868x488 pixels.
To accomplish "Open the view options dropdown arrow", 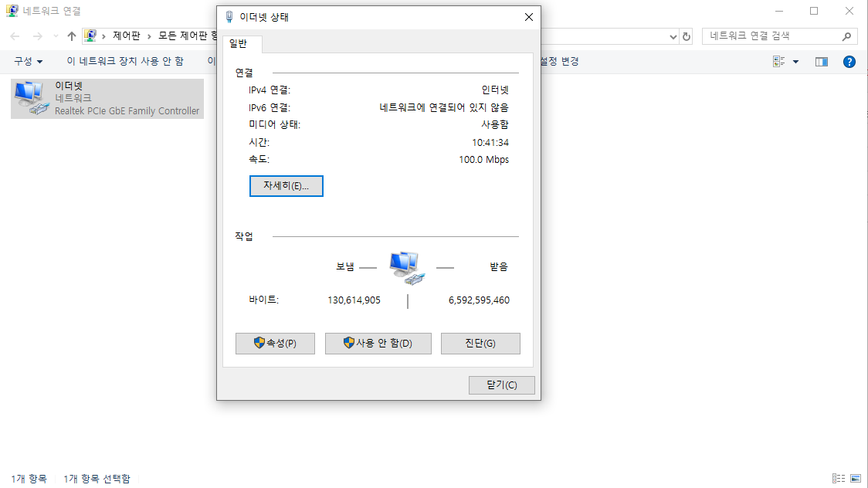I will tap(795, 62).
